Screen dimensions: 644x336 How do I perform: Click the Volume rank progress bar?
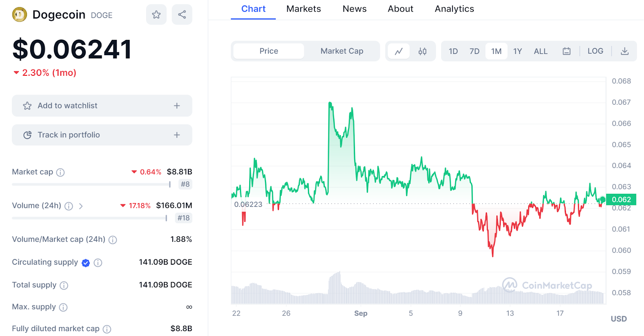click(x=89, y=218)
